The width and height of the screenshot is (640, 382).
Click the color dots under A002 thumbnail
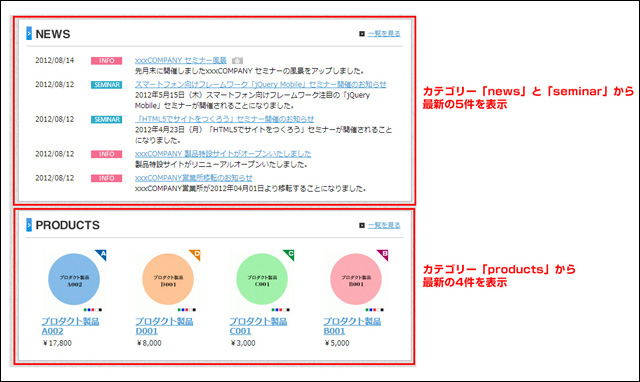tap(93, 310)
